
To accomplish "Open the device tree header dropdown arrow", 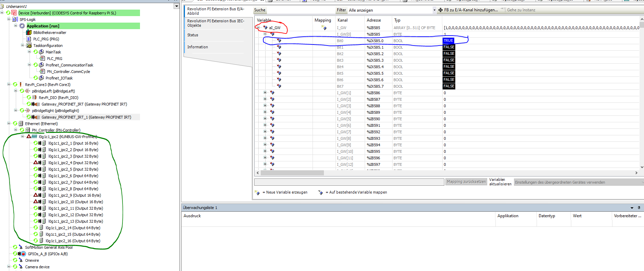I will pyautogui.click(x=176, y=6).
